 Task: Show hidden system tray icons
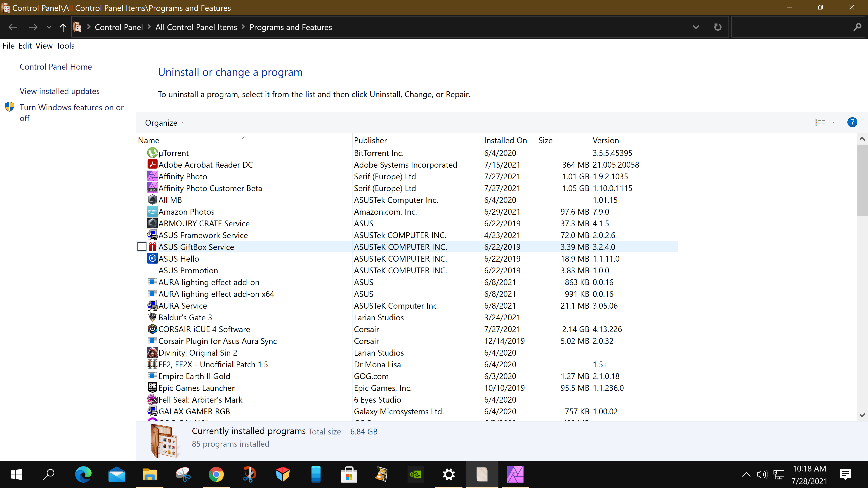[746, 474]
